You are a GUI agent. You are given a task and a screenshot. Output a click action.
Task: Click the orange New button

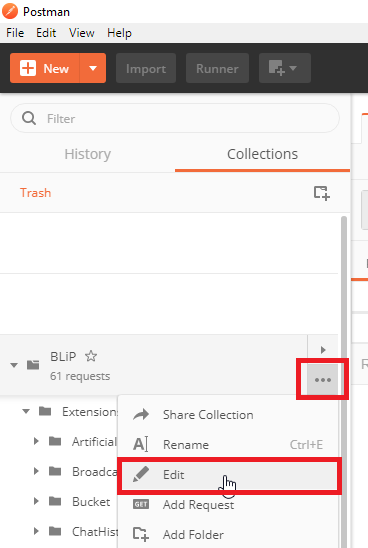(x=45, y=68)
